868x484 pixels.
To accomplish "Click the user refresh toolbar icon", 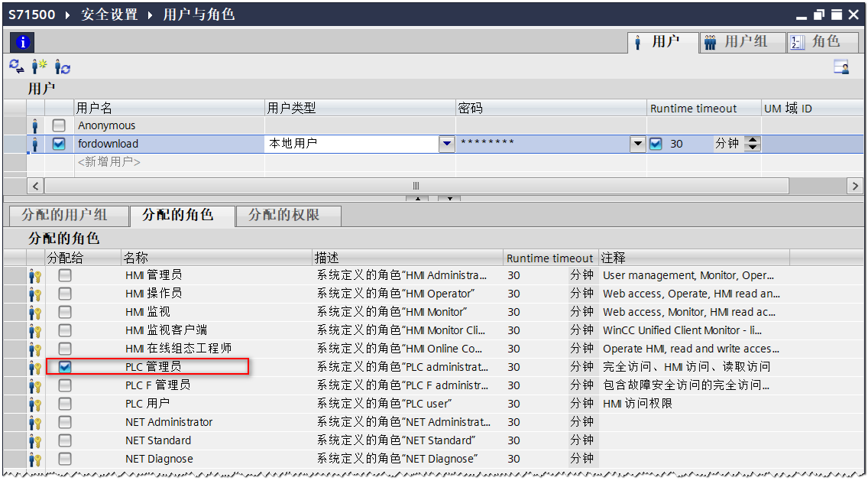I will (x=62, y=67).
